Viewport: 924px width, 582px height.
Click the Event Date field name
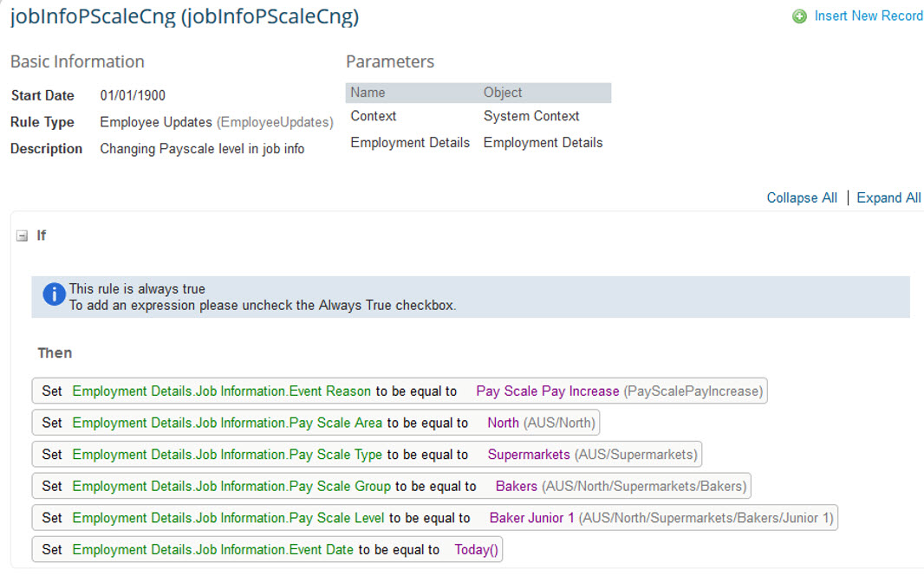pos(212,550)
